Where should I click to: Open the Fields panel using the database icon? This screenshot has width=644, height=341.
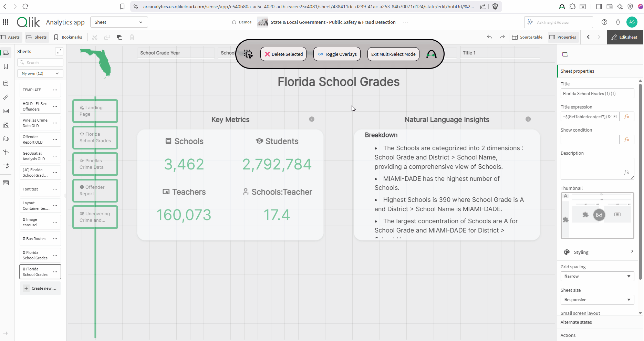[6, 83]
